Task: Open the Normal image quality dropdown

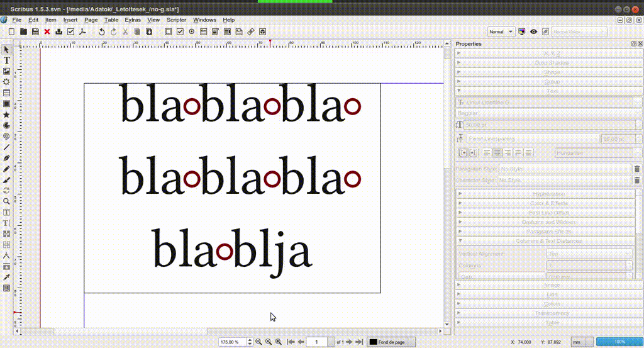Action: click(x=501, y=31)
